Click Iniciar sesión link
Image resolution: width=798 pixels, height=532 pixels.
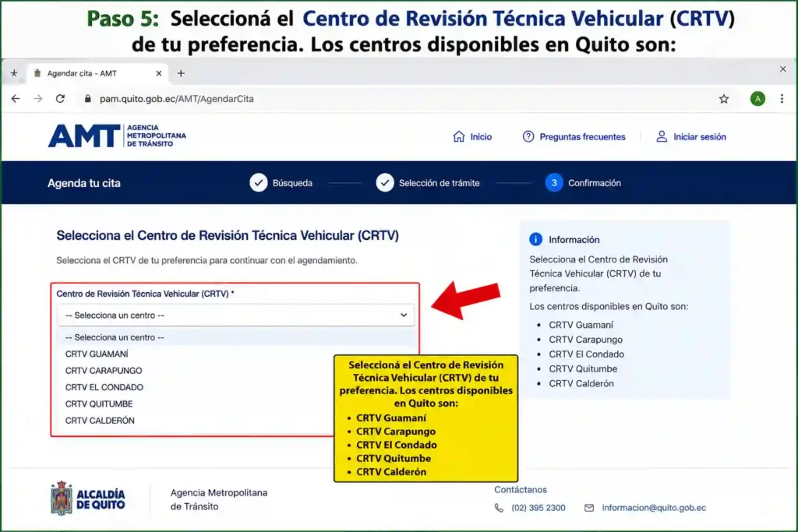pyautogui.click(x=690, y=137)
